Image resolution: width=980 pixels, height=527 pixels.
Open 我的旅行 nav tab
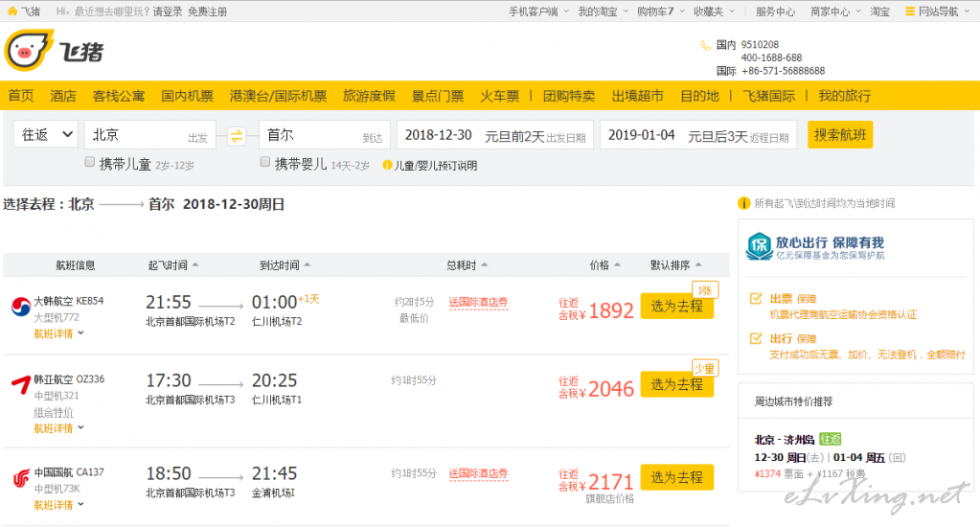point(844,96)
